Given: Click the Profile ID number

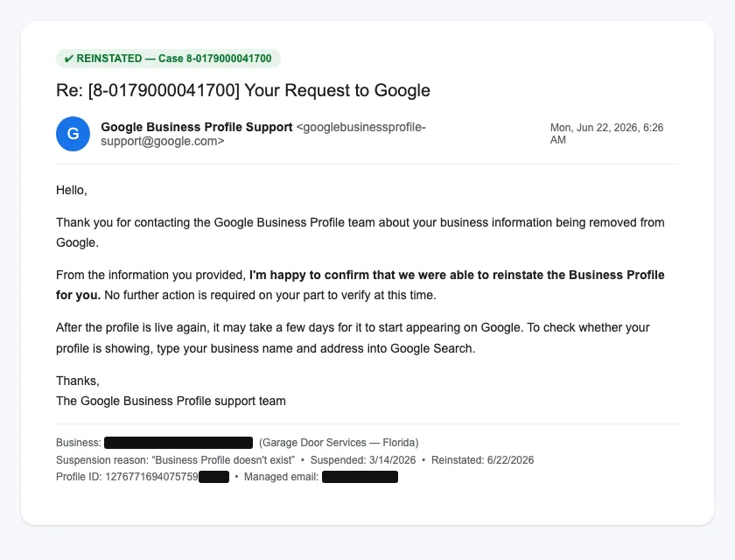Looking at the screenshot, I should (152, 477).
